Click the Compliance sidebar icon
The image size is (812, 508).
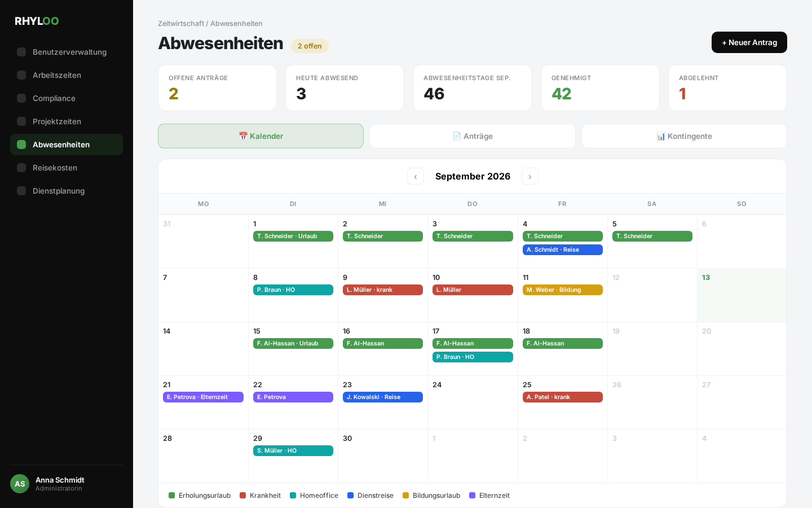[x=21, y=98]
